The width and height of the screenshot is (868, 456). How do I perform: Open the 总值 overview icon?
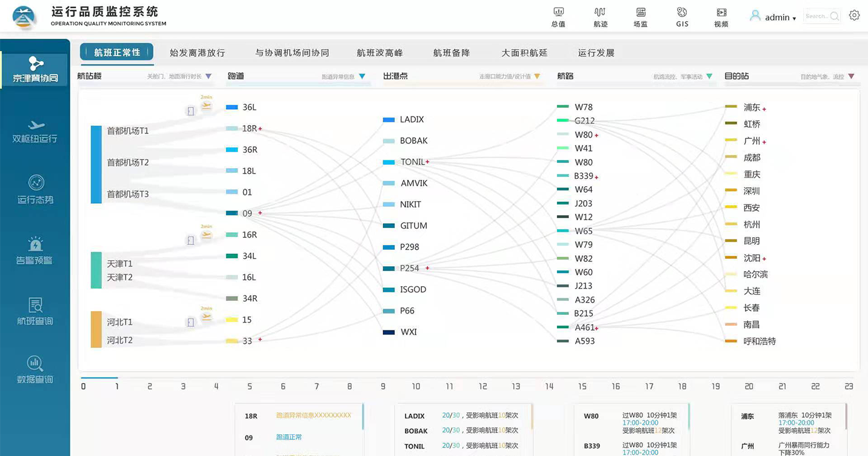click(x=558, y=16)
